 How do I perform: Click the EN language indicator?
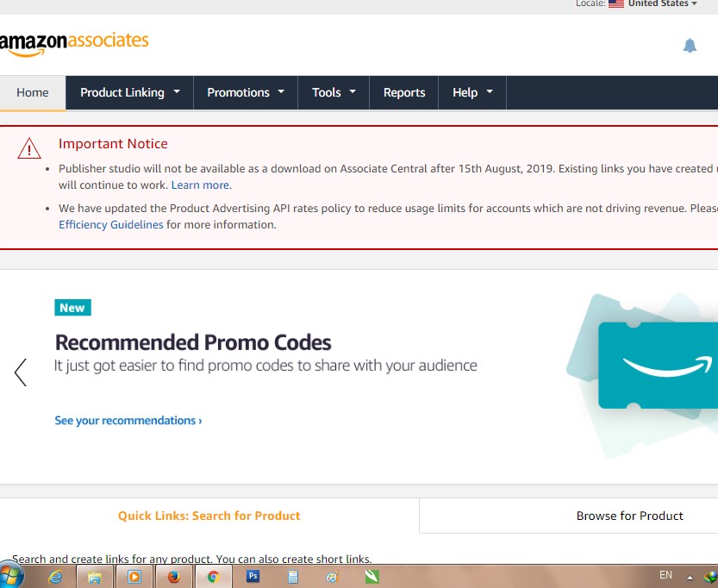click(x=665, y=575)
